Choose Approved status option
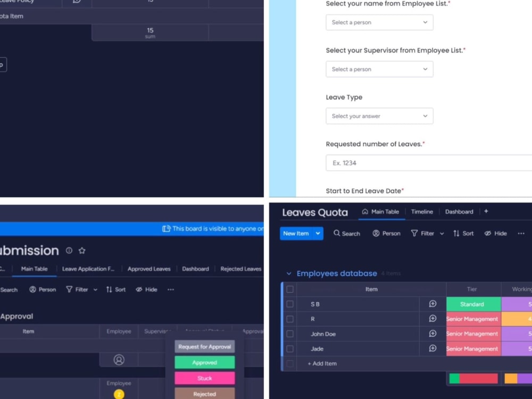 [205, 362]
